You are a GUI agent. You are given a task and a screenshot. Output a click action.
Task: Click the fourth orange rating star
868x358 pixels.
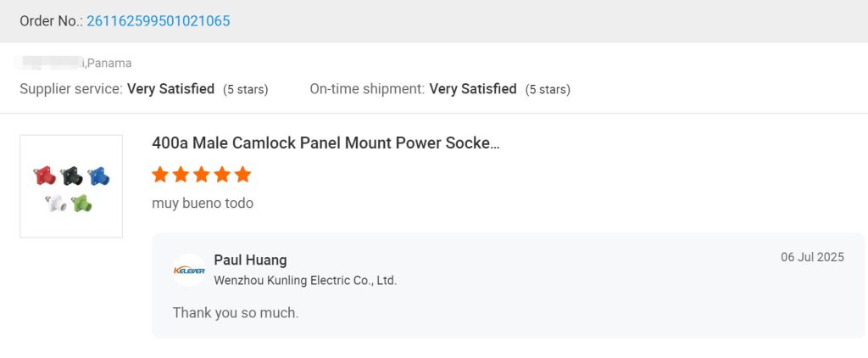pos(222,175)
